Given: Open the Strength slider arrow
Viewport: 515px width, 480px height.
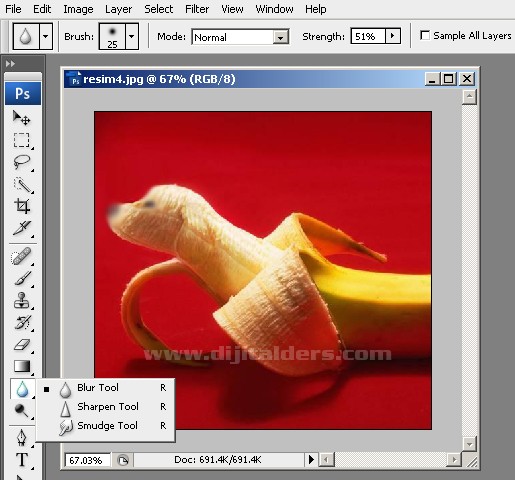Looking at the screenshot, I should (392, 36).
